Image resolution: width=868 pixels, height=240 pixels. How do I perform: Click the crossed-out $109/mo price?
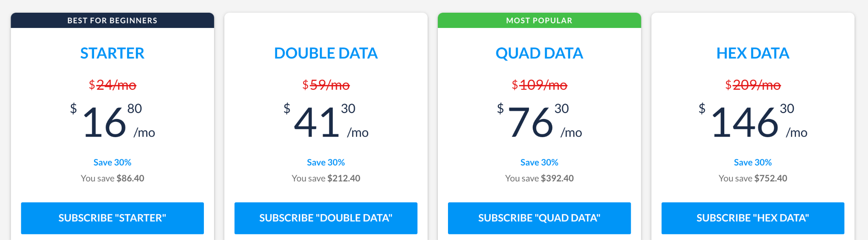coord(540,85)
